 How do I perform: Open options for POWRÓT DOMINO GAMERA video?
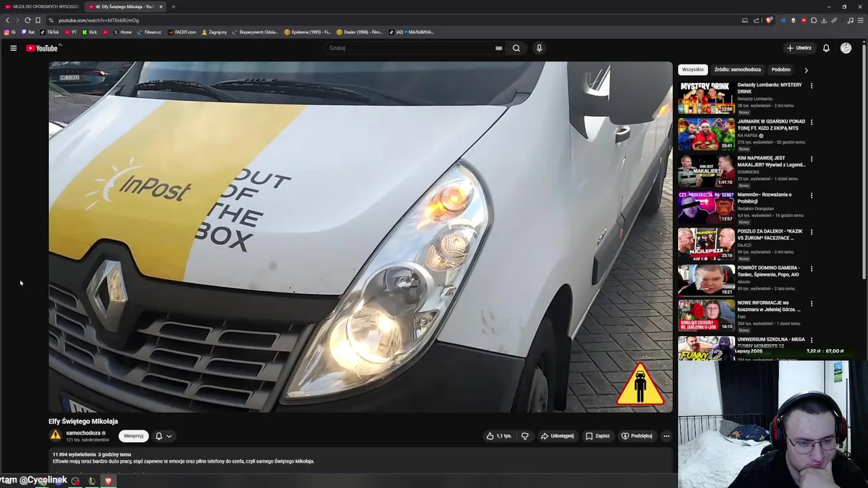click(811, 269)
